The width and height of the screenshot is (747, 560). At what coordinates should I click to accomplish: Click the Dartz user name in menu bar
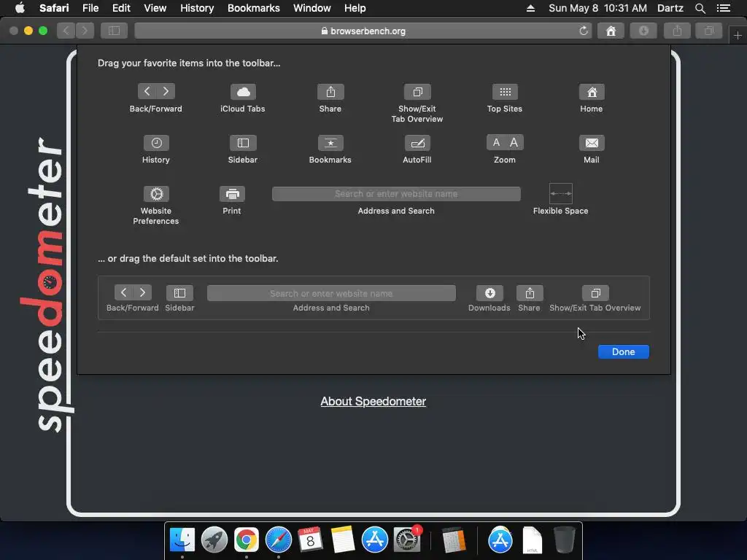click(670, 8)
